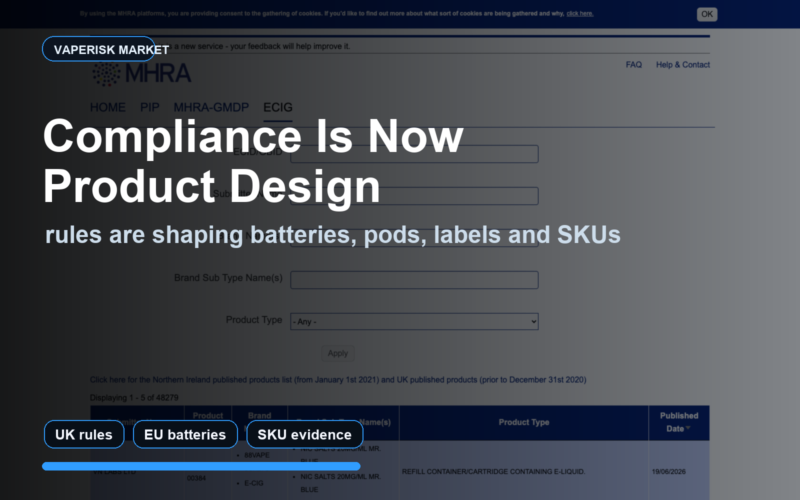Click the VAPERISK MARKET badge
The image size is (800, 500).
click(99, 49)
